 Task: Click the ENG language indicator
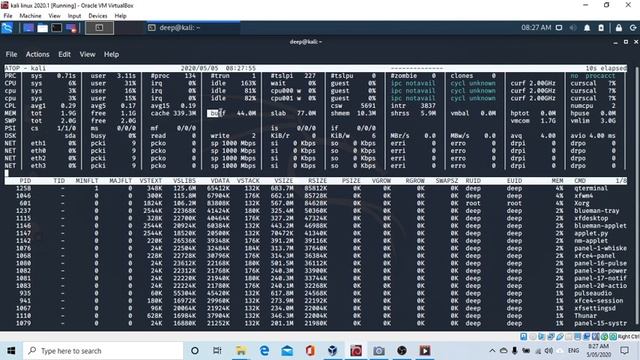coord(573,351)
